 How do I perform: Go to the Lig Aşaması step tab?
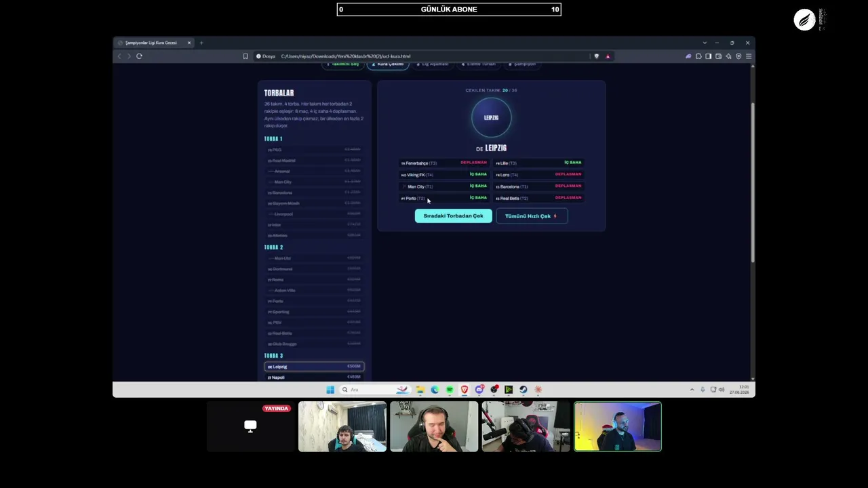[x=433, y=64]
